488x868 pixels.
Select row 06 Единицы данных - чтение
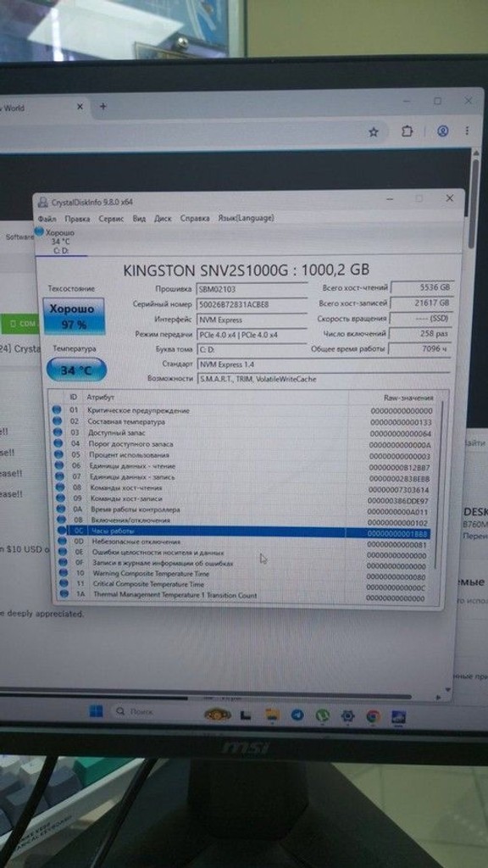pos(242,467)
